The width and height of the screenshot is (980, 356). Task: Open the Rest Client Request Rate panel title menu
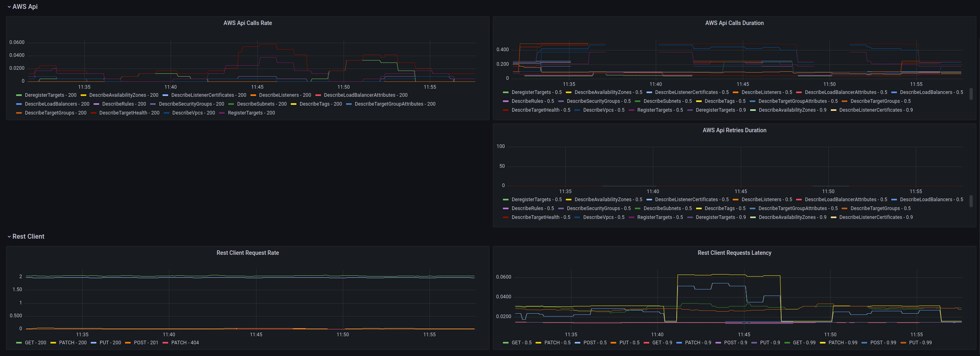tap(248, 253)
